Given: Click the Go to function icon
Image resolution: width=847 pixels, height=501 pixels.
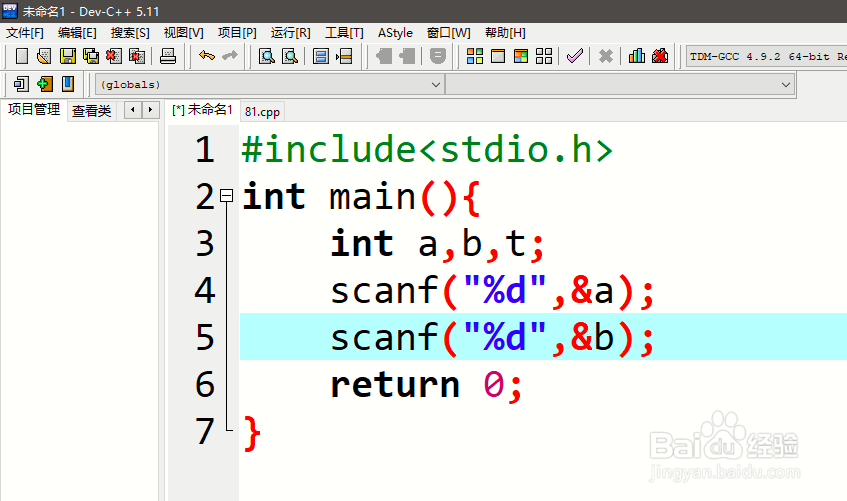Looking at the screenshot, I should tap(321, 56).
